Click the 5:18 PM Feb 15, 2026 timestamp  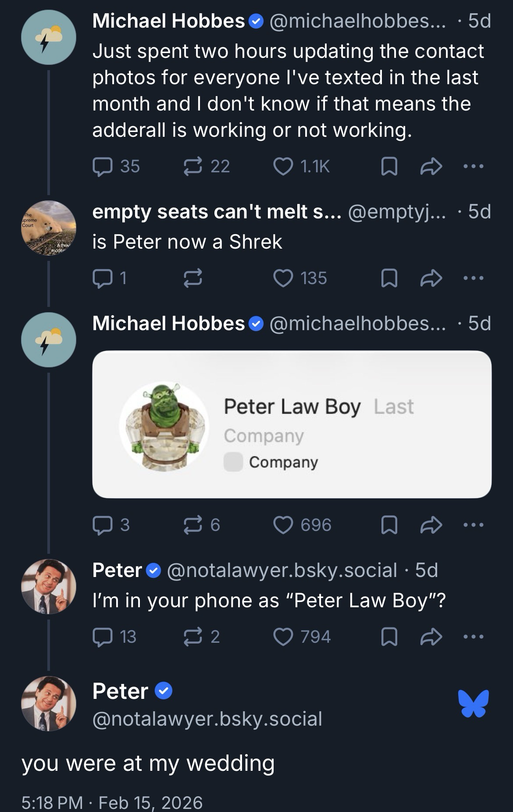pyautogui.click(x=112, y=802)
